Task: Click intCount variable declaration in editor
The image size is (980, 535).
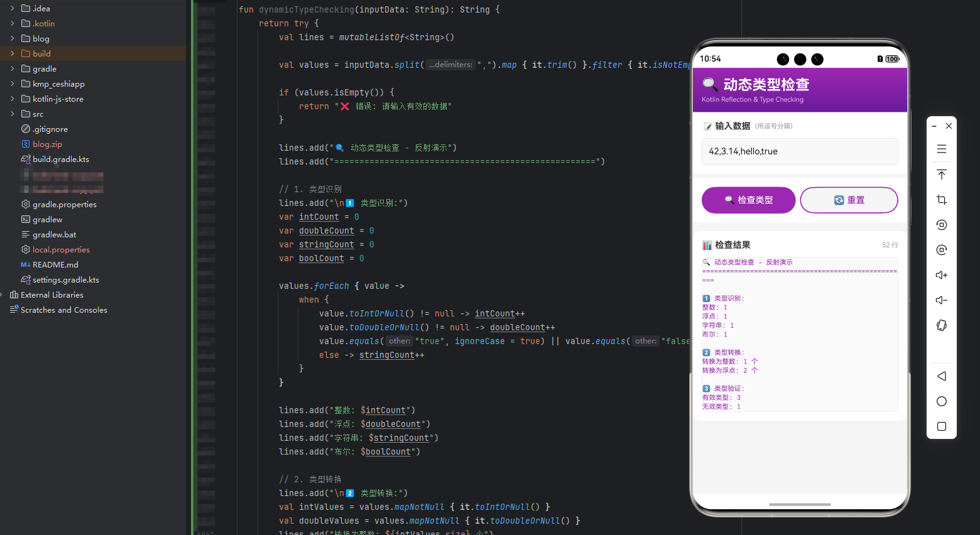Action: 318,217
